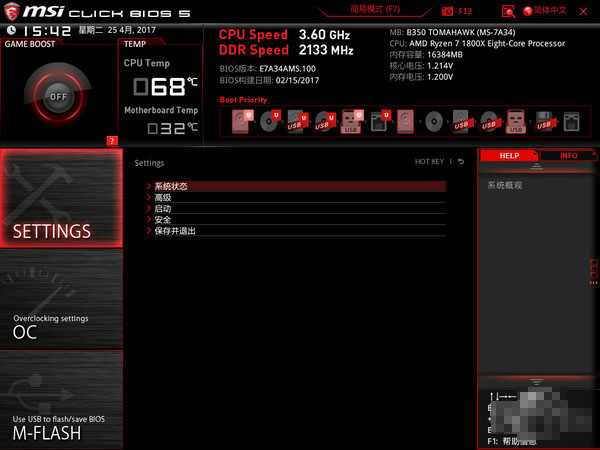Click the date 25 4月, 2017
600x450 pixels.
pyautogui.click(x=132, y=30)
